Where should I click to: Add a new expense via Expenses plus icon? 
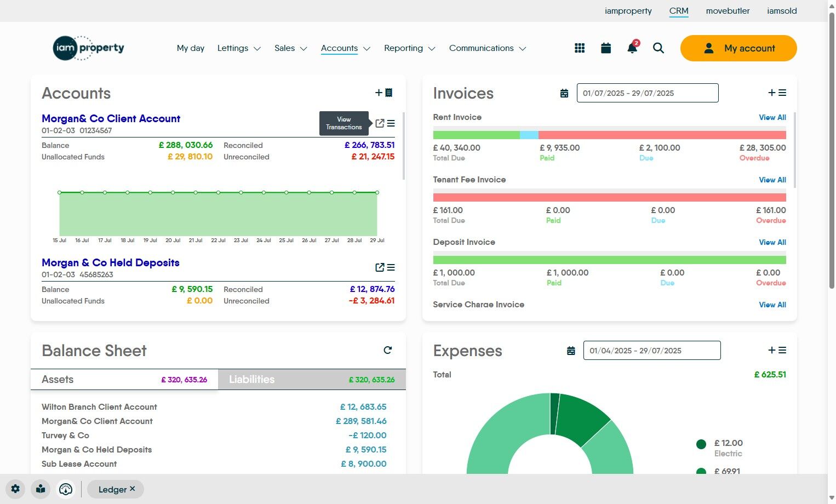pyautogui.click(x=771, y=350)
